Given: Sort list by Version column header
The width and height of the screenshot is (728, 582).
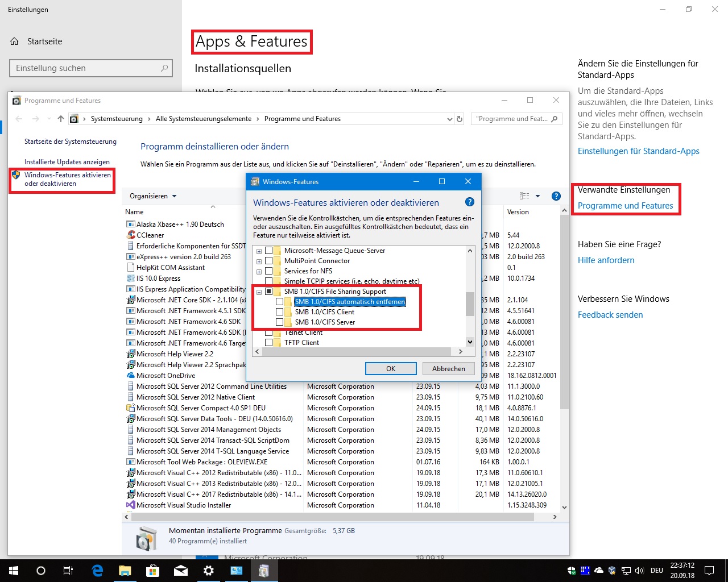Looking at the screenshot, I should 518,212.
